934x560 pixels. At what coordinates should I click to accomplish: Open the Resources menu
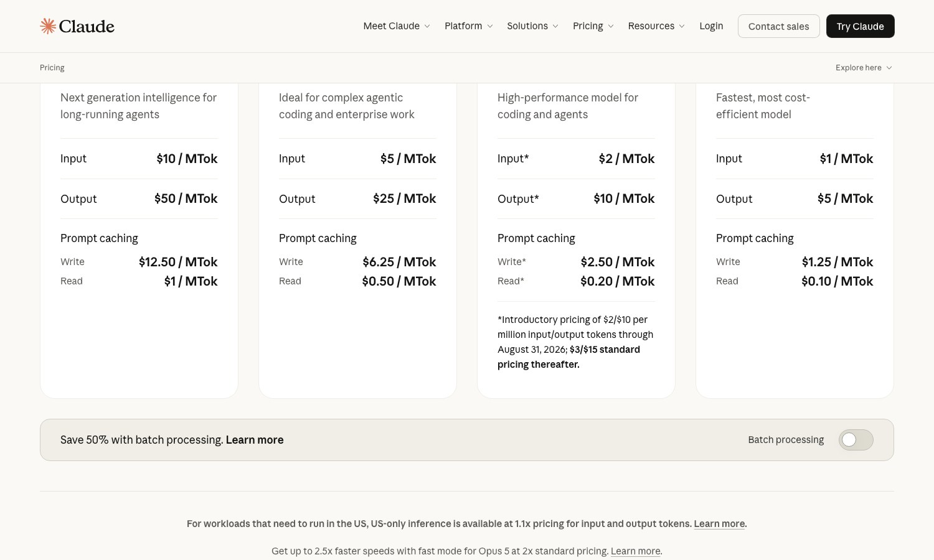[656, 26]
